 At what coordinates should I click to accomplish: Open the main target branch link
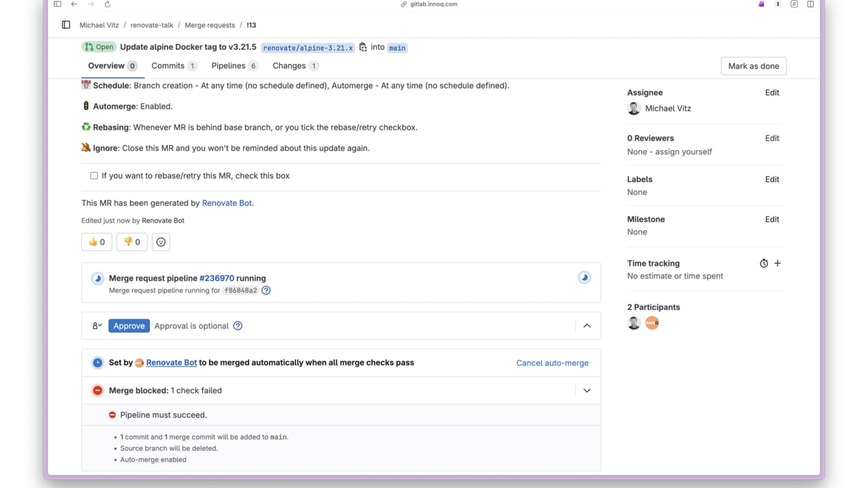397,48
